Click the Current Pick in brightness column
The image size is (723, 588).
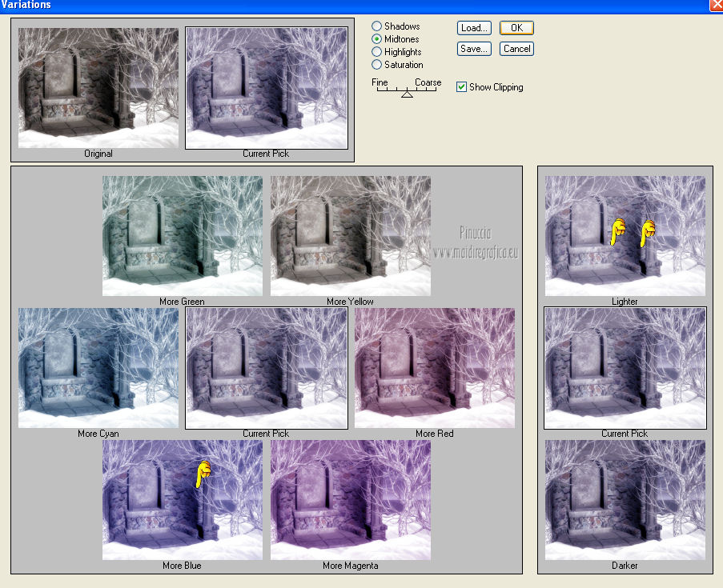coord(625,368)
